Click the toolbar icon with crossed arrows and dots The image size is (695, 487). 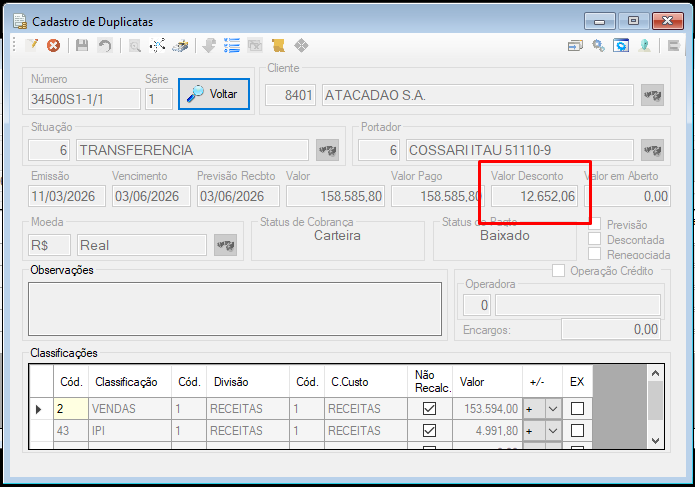click(157, 45)
